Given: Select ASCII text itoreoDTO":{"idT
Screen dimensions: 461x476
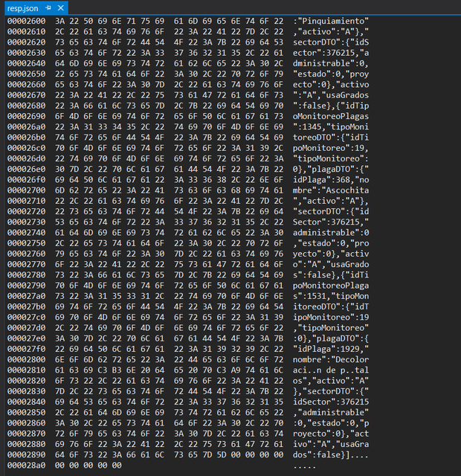Looking at the screenshot, I should (x=331, y=306).
